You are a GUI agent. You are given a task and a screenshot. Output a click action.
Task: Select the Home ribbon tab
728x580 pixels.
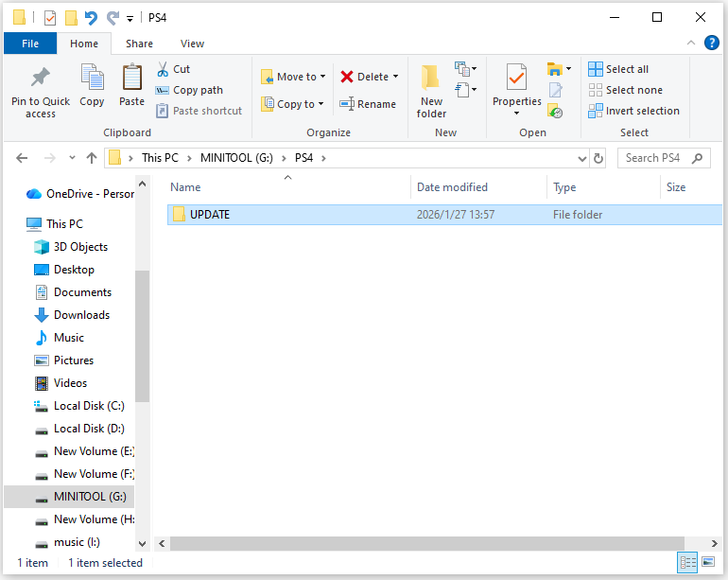pyautogui.click(x=84, y=44)
